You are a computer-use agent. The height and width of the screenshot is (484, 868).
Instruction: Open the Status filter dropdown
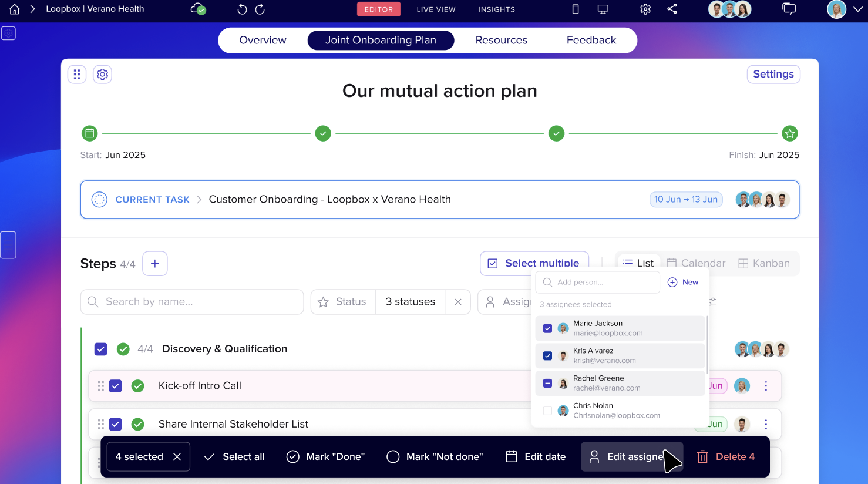pos(344,302)
